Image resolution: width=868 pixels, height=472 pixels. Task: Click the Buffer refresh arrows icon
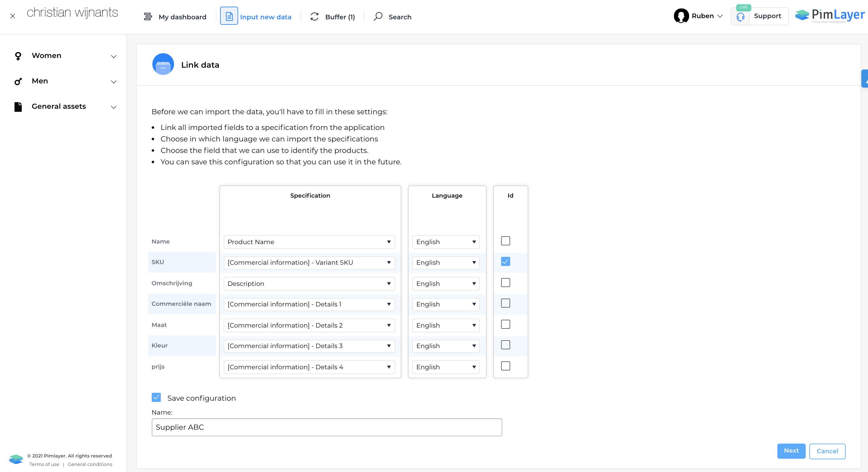click(314, 17)
